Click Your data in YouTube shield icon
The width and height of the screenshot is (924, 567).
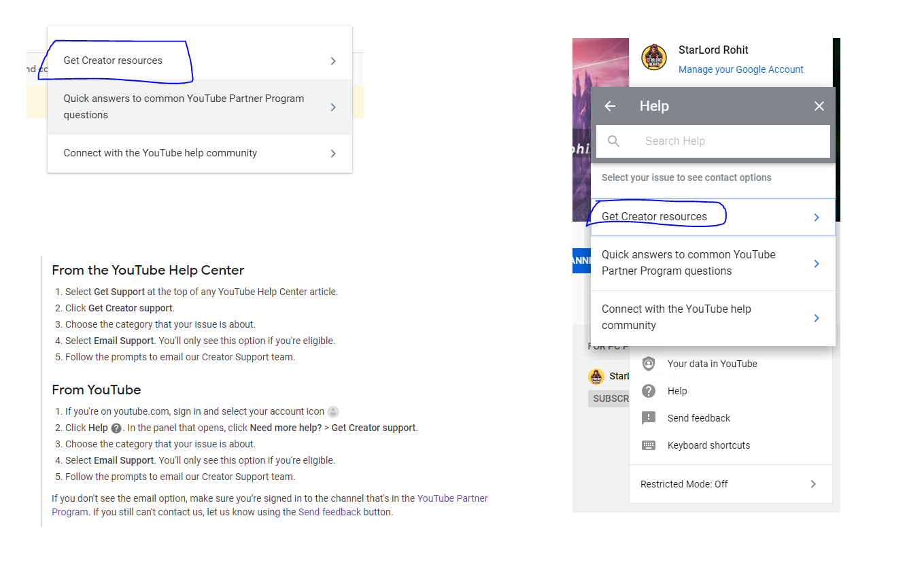[x=649, y=364]
